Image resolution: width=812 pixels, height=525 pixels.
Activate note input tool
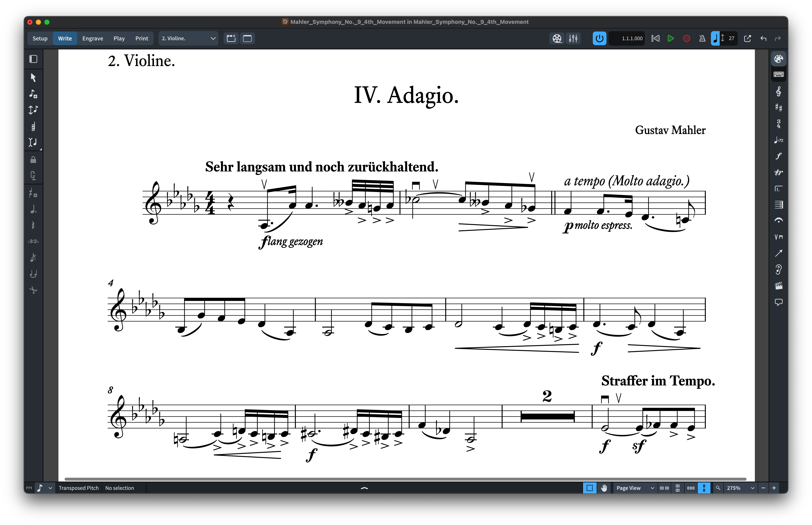pyautogui.click(x=33, y=93)
